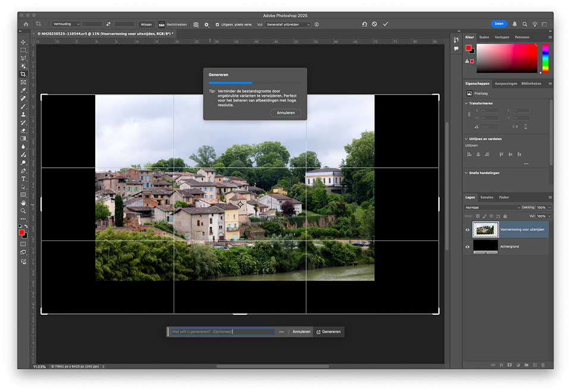Open crop overlay grid options
This screenshot has height=392, width=571.
pyautogui.click(x=196, y=24)
